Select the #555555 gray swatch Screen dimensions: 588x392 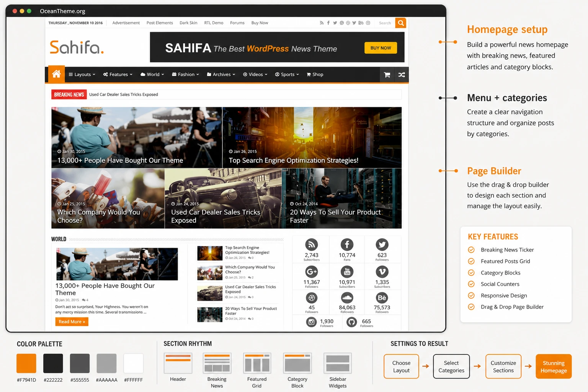[80, 363]
